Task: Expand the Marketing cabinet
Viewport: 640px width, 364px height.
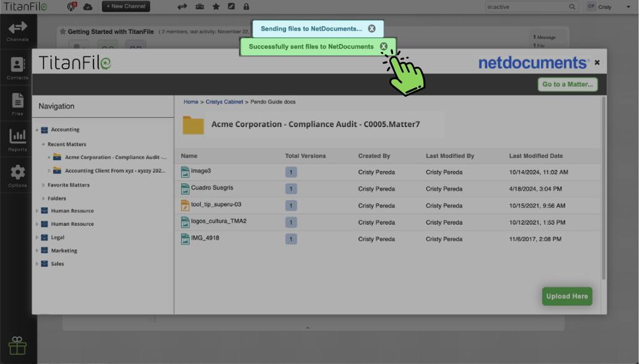Action: click(x=37, y=251)
